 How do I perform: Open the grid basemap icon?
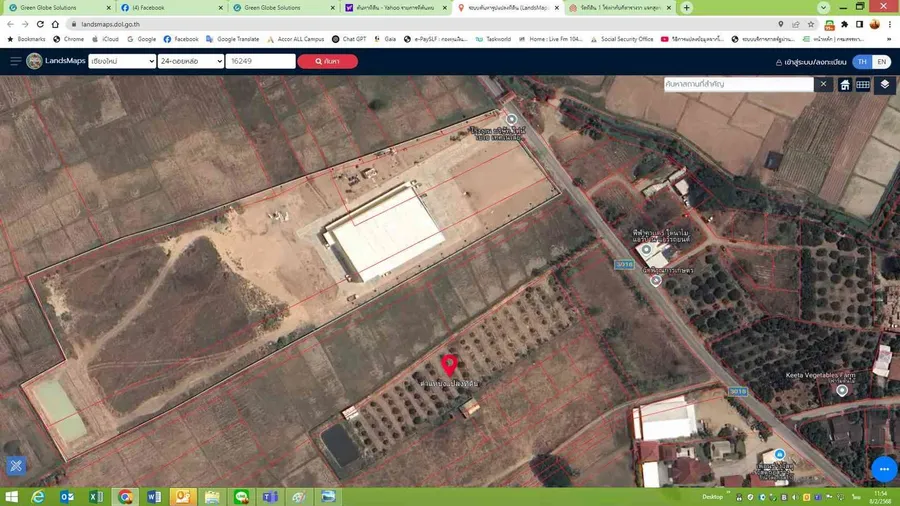pyautogui.click(x=863, y=85)
